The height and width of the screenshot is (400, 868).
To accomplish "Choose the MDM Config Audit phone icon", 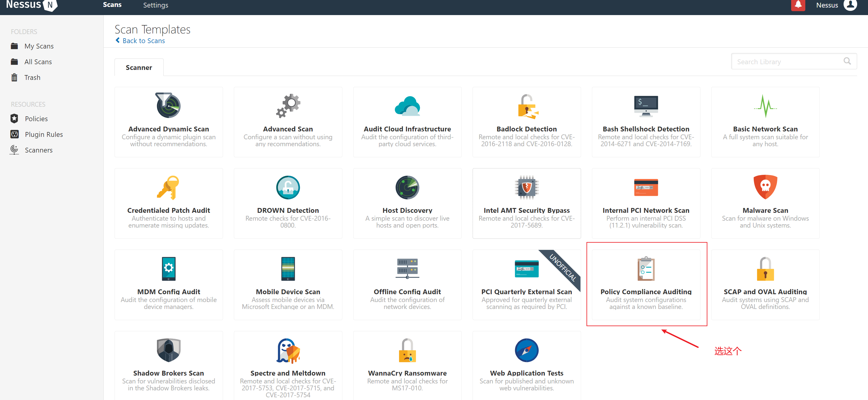I will [169, 269].
